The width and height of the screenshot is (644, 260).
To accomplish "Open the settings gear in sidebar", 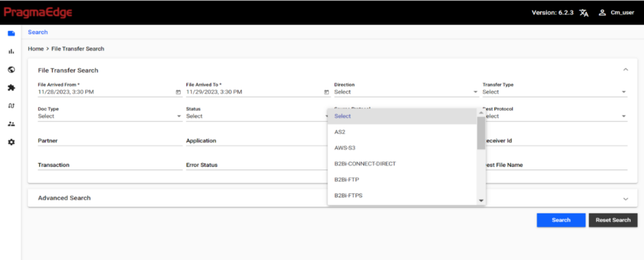I will 11,143.
